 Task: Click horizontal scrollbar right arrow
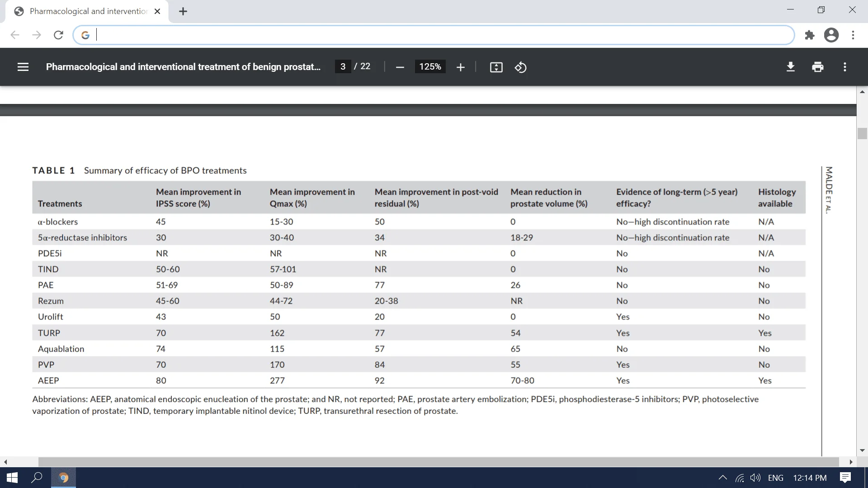pyautogui.click(x=851, y=462)
